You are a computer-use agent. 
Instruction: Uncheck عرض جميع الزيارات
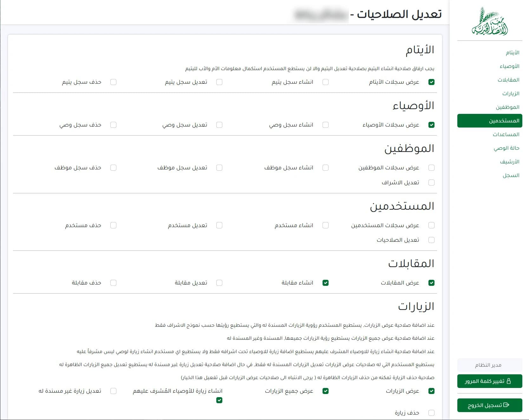(325, 391)
